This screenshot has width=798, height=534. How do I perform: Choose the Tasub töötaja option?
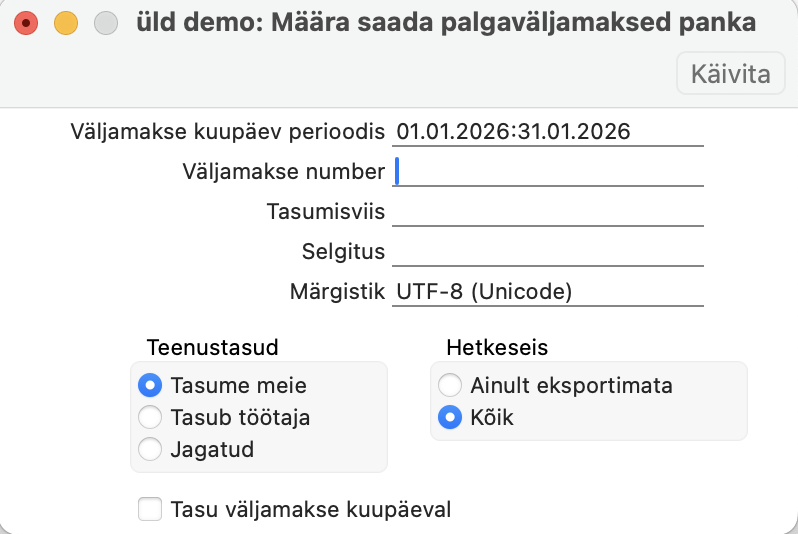pyautogui.click(x=150, y=417)
